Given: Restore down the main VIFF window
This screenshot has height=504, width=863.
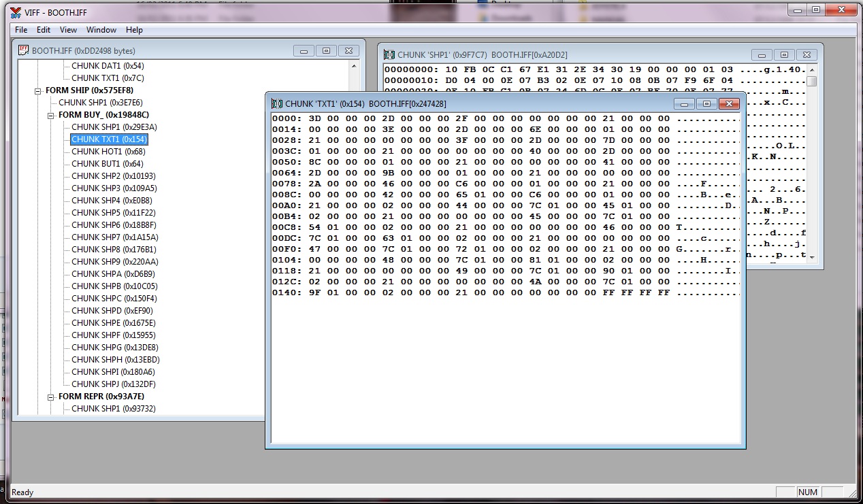Looking at the screenshot, I should [x=815, y=10].
